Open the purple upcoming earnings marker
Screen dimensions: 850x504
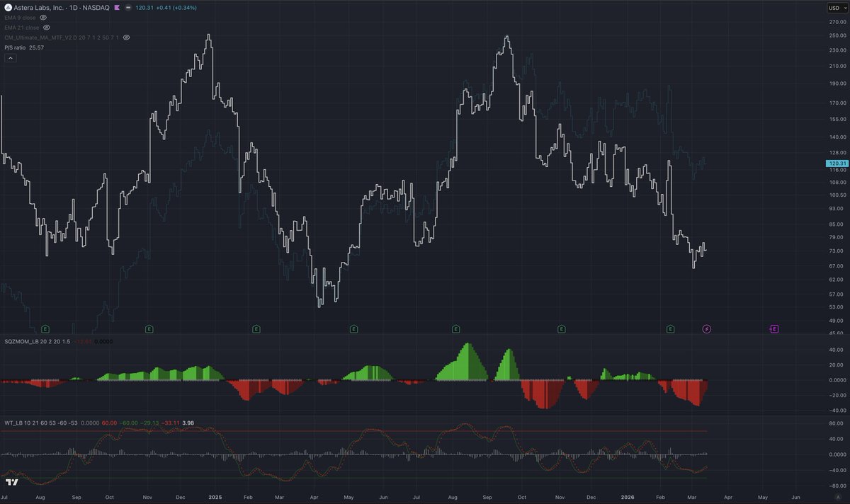pos(773,328)
